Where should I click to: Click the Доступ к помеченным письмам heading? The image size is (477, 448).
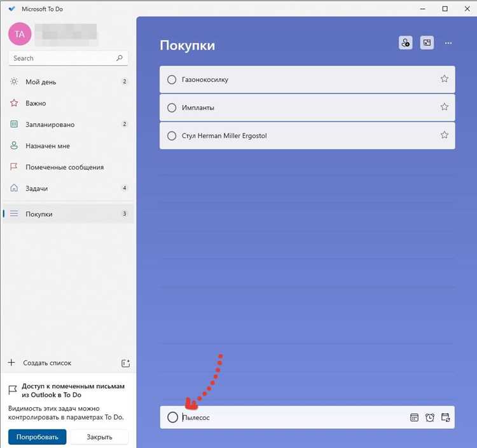coord(73,390)
